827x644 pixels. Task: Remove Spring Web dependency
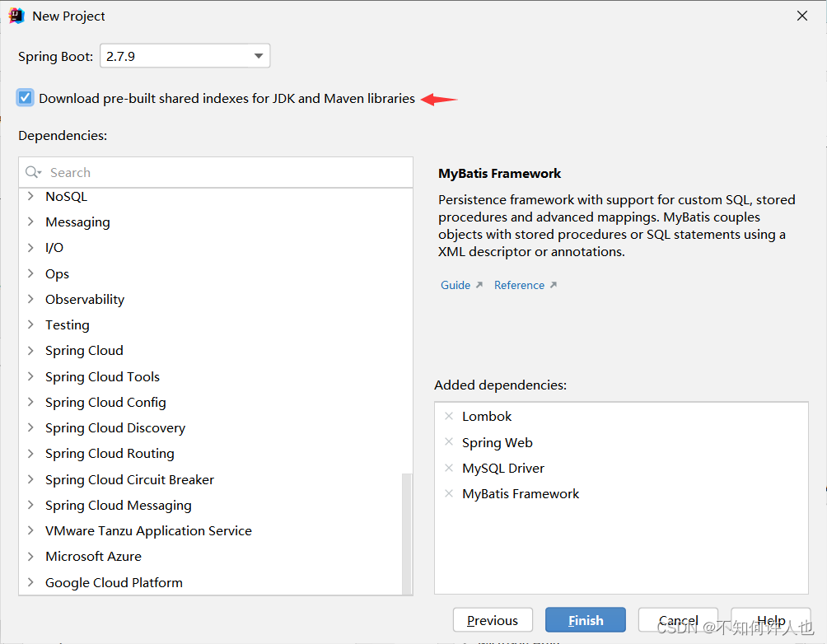449,442
